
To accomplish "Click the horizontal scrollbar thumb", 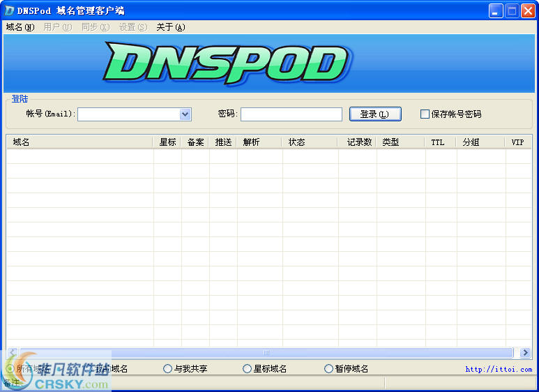I will (266, 352).
